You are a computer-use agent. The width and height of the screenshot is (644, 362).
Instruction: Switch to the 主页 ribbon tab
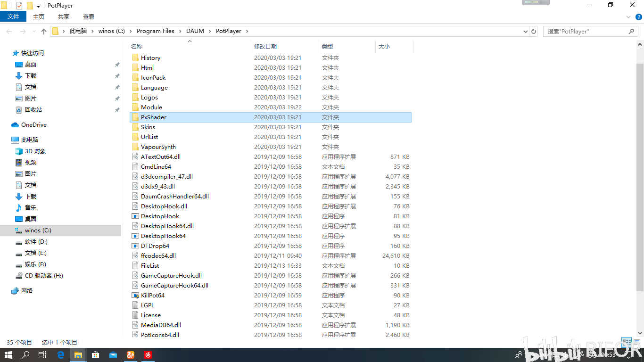point(39,16)
